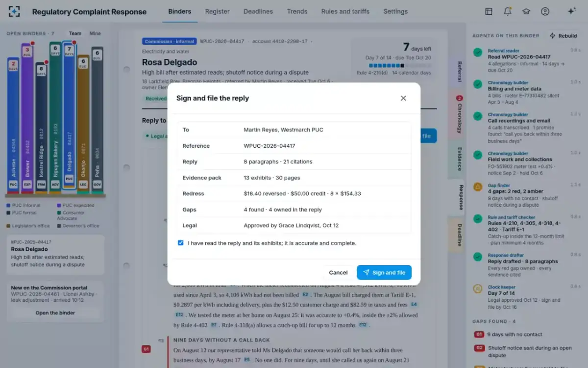The image size is (588, 368).
Task: Go to Rules and tariffs tab
Action: click(x=345, y=11)
